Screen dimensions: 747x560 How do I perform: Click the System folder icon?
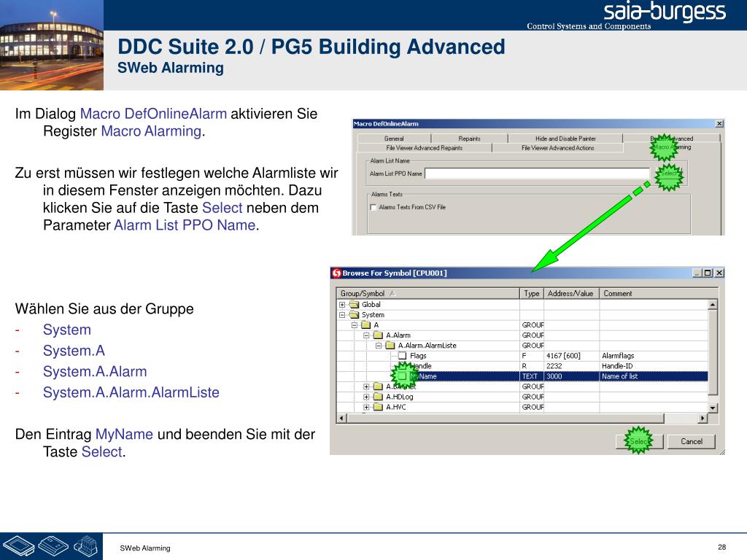tap(354, 315)
